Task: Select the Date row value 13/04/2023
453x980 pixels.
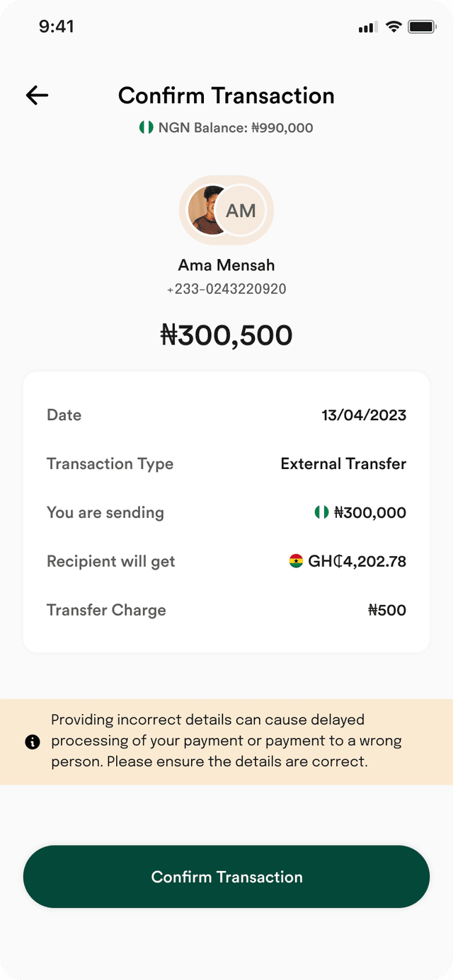Action: click(364, 415)
